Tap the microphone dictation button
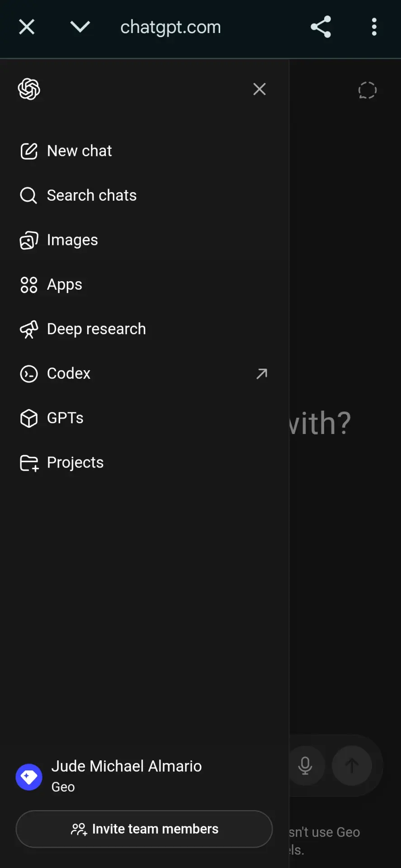This screenshot has width=401, height=868. click(305, 765)
